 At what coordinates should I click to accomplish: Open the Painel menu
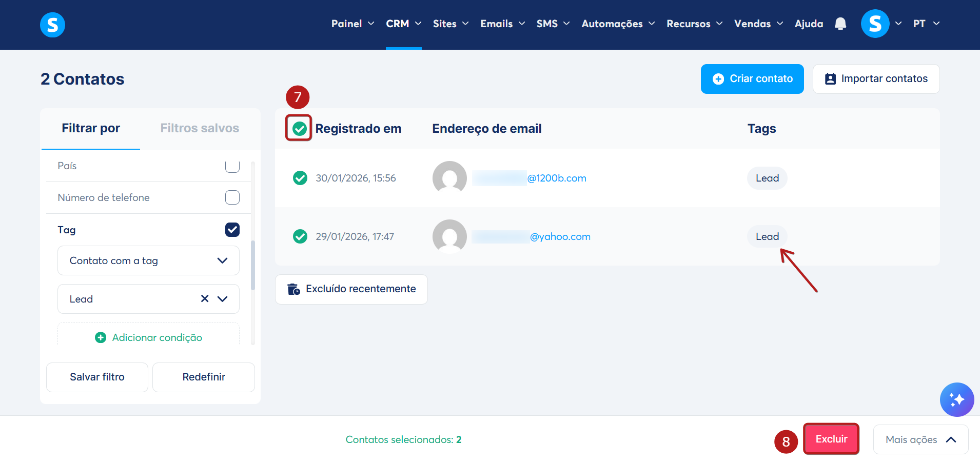pos(352,24)
